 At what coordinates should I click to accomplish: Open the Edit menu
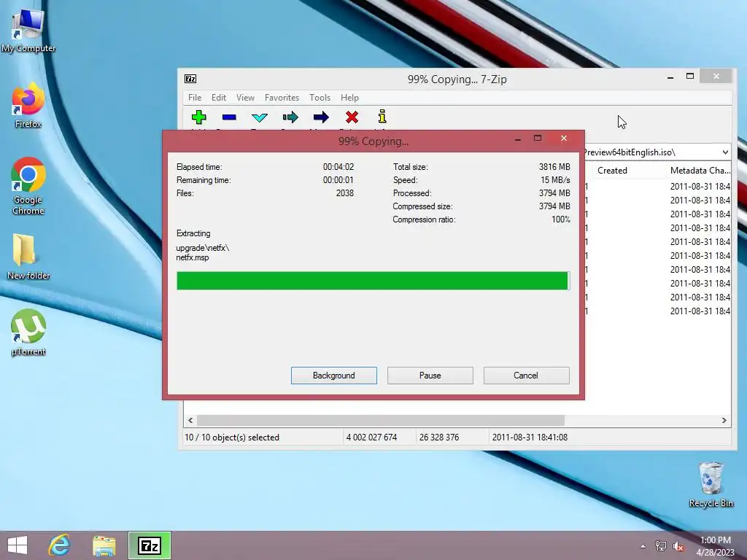tap(219, 98)
